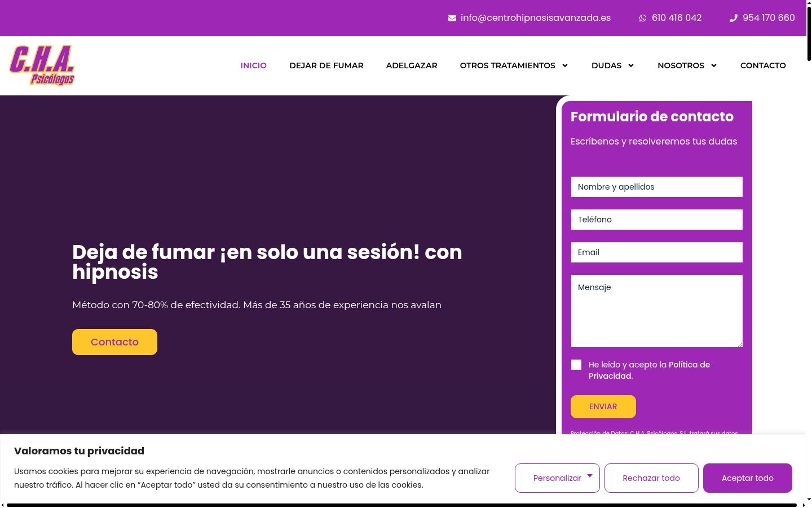Click the Deja de fumar hero headline
The image size is (812, 508).
[267, 262]
